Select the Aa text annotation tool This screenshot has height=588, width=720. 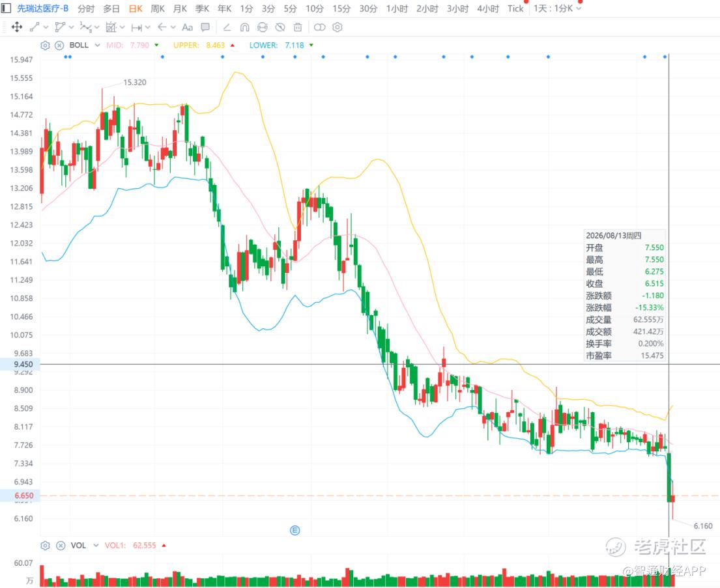188,27
